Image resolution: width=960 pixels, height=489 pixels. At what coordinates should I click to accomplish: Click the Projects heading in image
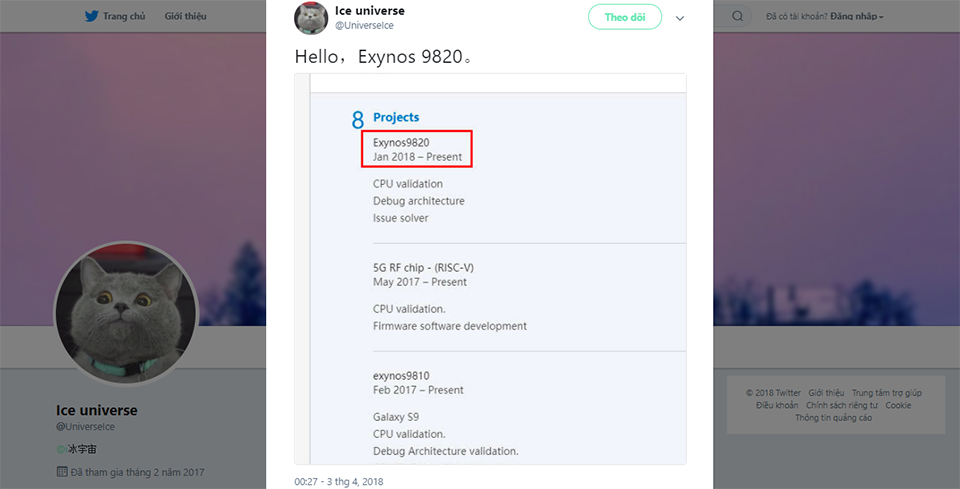[396, 118]
